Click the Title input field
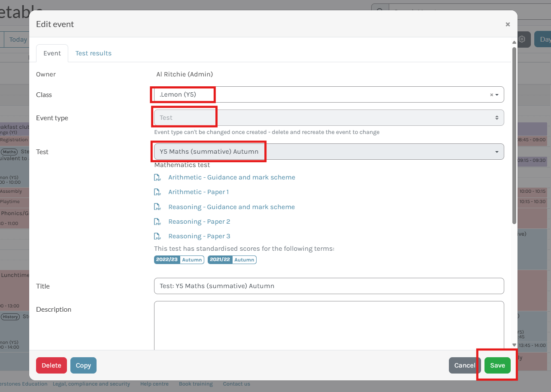The image size is (551, 392). (328, 286)
